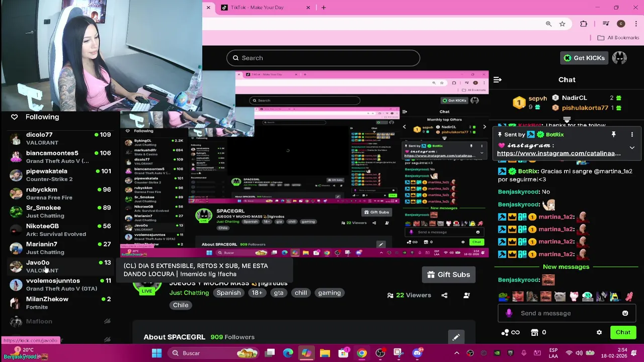The image size is (644, 362).
Task: Open Chrome three-dot menu
Action: (636, 24)
